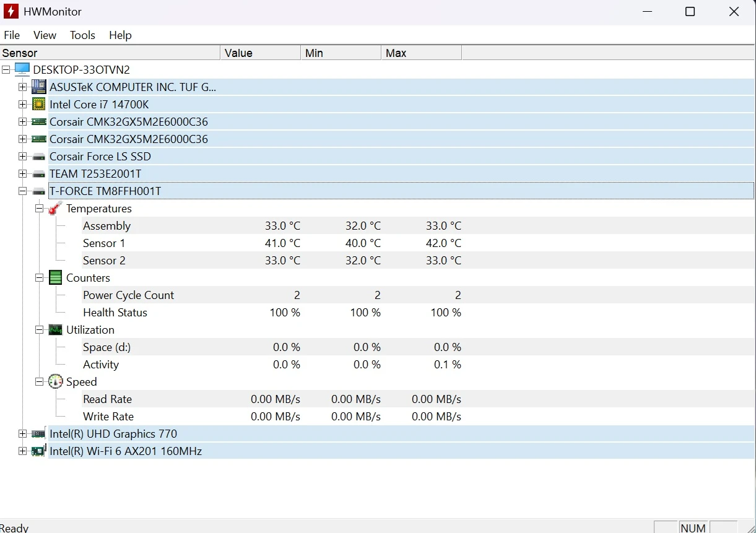
Task: Open the Tools menu
Action: [x=82, y=35]
